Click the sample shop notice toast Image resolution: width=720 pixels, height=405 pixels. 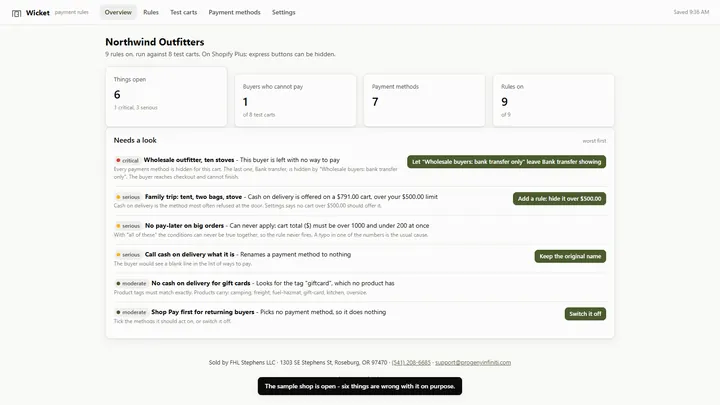[x=360, y=386]
